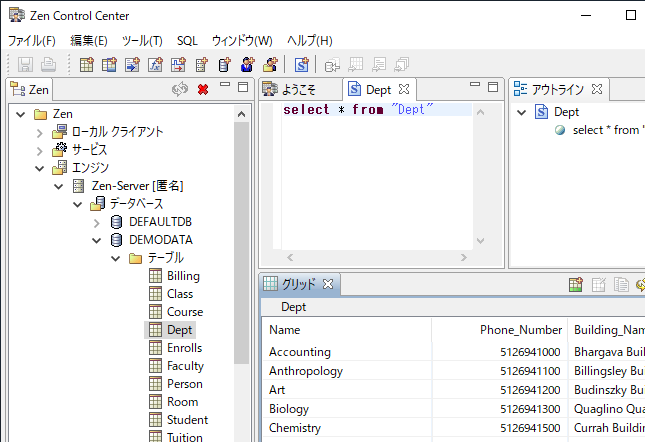Open the SQL menu
Viewport: 645px width, 442px height.
187,41
